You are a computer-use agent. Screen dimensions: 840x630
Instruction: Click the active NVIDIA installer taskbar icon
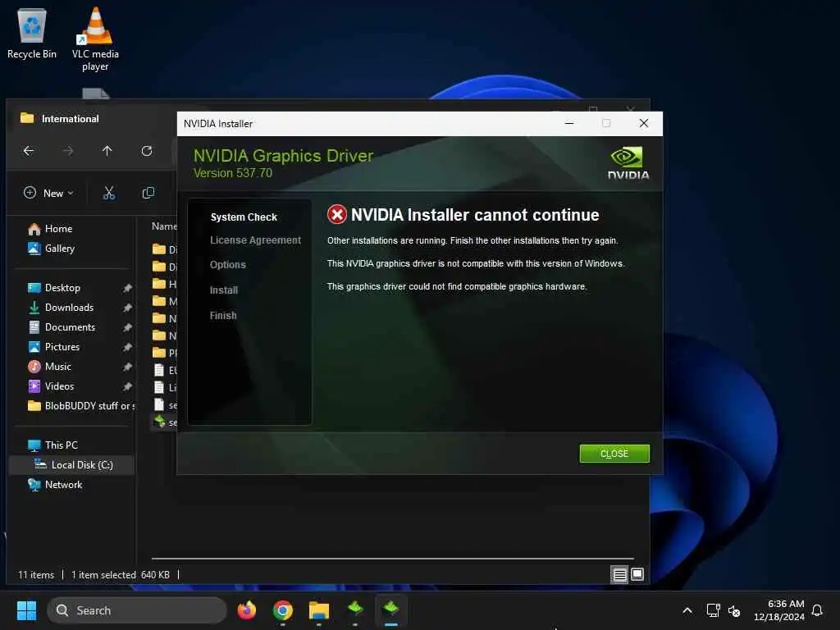(x=391, y=610)
